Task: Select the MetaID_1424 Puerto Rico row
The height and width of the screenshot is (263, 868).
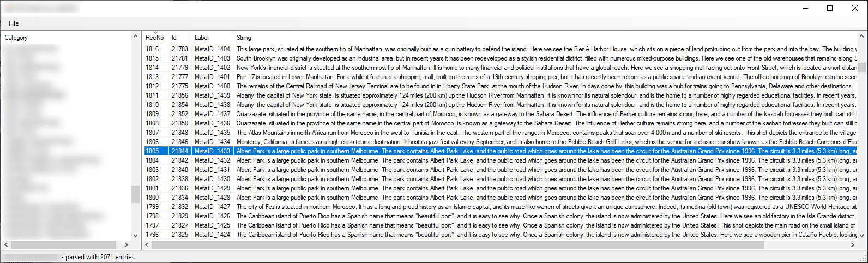Action: click(x=213, y=235)
